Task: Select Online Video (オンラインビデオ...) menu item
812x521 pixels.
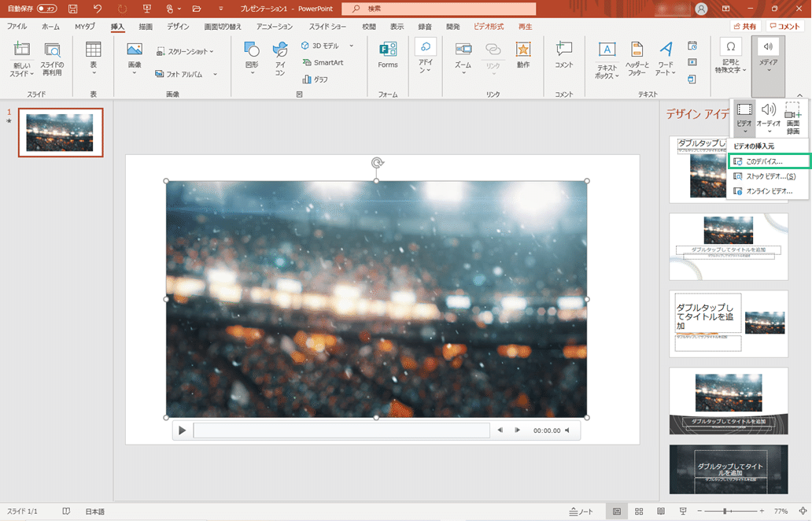Action: [768, 191]
